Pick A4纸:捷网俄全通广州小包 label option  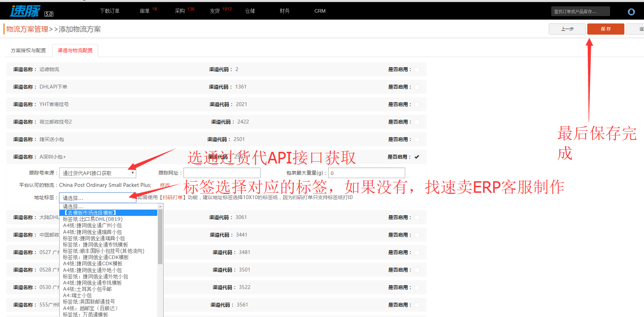109,225
